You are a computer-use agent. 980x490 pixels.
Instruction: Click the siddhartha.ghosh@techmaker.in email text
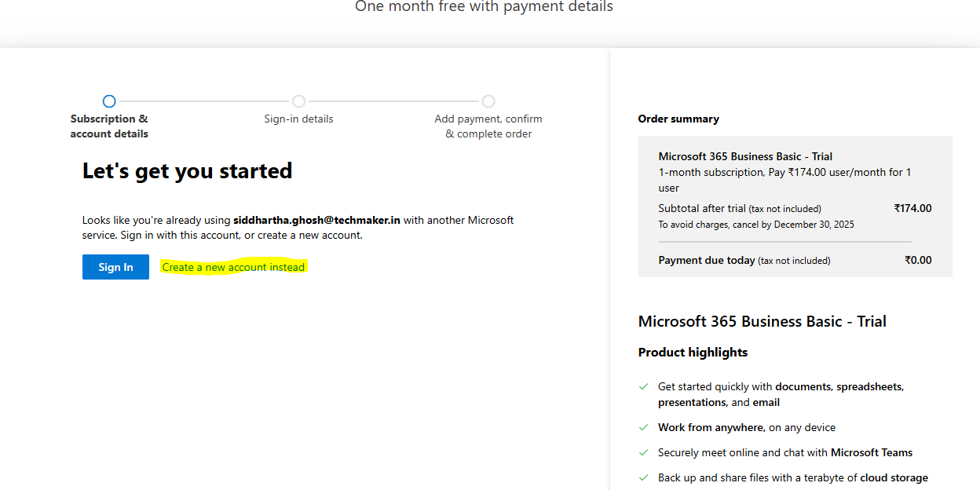[x=316, y=220]
